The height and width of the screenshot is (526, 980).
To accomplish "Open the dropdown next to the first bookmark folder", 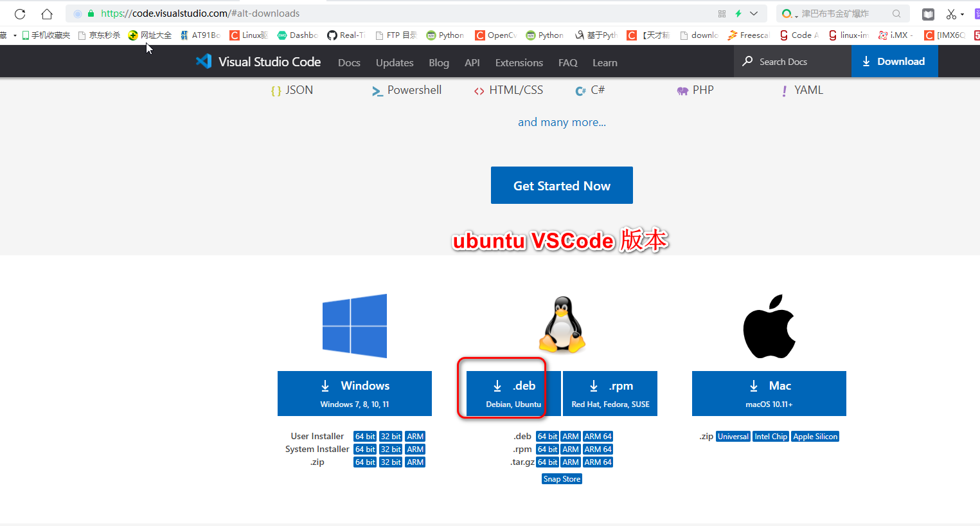I will coord(16,35).
